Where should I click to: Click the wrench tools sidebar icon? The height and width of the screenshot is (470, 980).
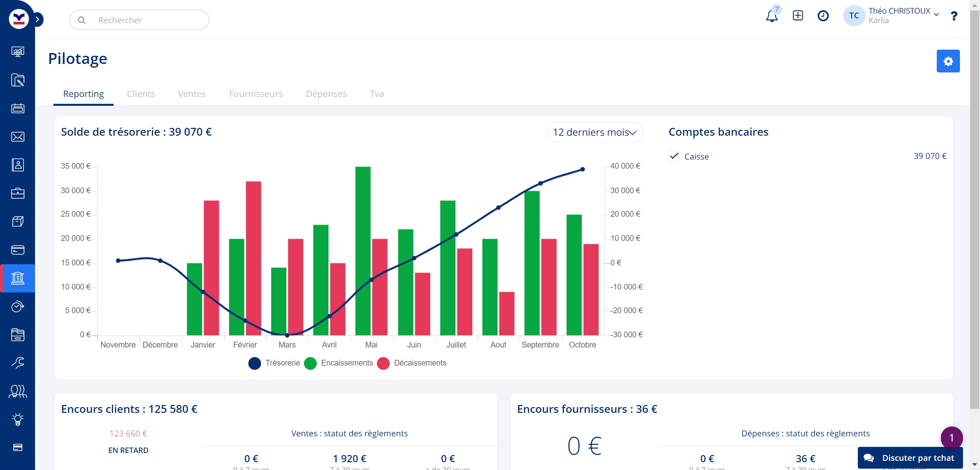(17, 363)
